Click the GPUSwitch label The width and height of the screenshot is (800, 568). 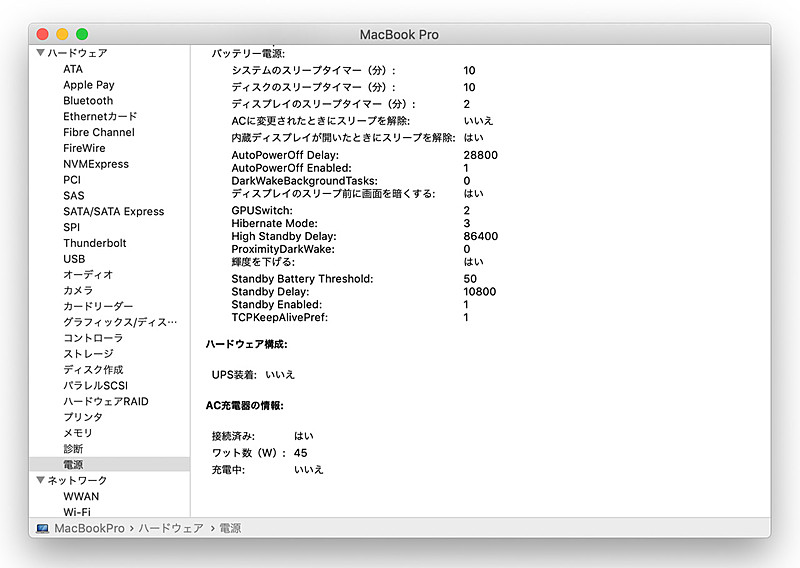click(x=262, y=210)
